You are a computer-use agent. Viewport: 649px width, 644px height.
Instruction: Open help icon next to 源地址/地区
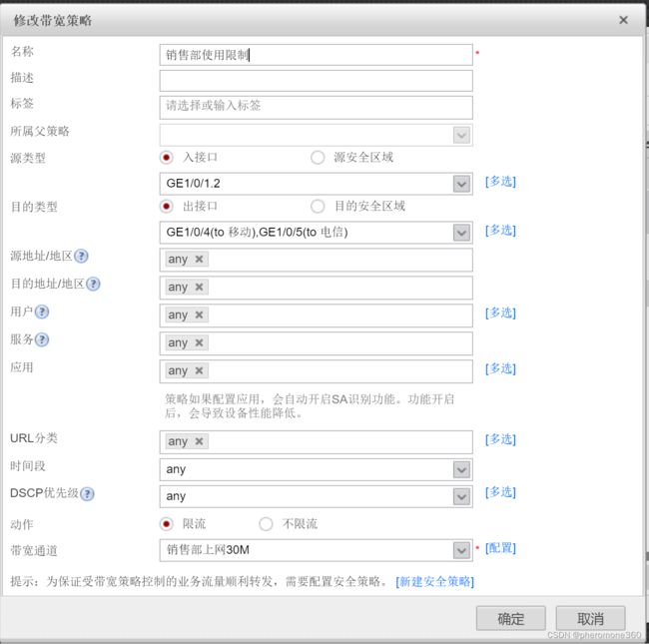(x=81, y=257)
